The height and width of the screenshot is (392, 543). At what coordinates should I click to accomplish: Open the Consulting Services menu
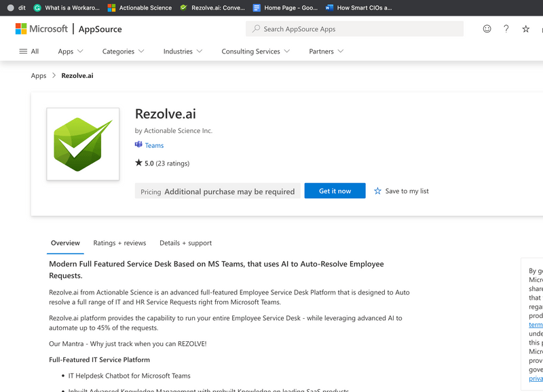255,51
